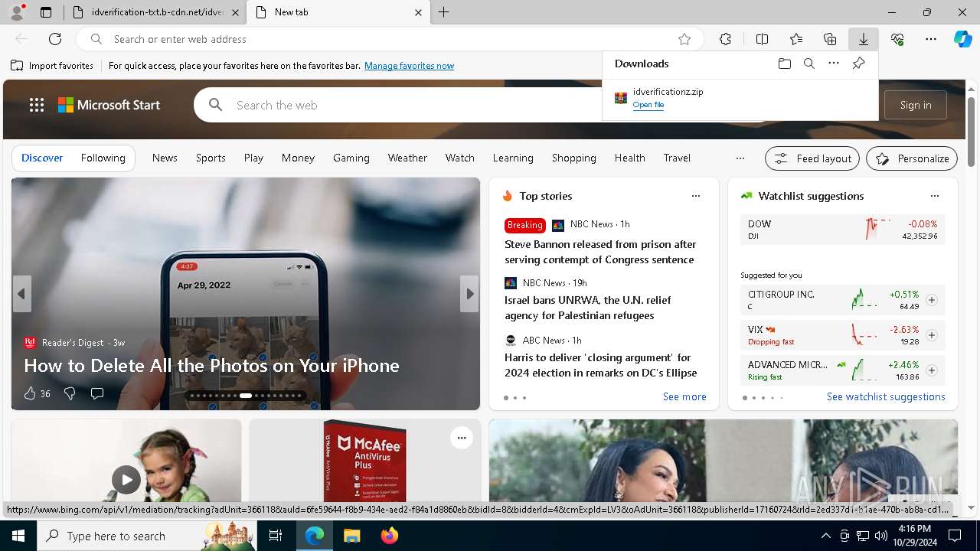Switch to the Discover feed
Image resolution: width=980 pixels, height=551 pixels.
[42, 158]
